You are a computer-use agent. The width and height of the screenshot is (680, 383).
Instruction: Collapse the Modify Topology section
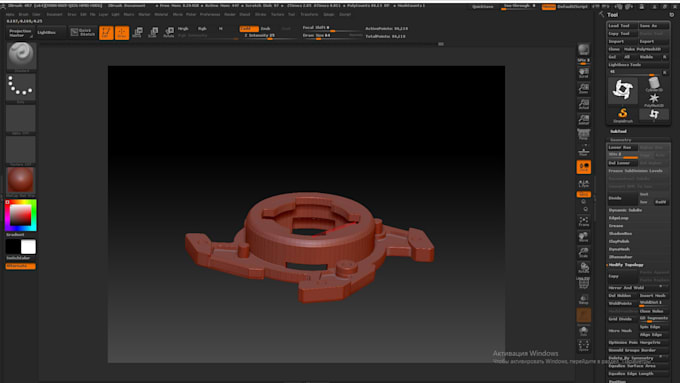(x=626, y=265)
